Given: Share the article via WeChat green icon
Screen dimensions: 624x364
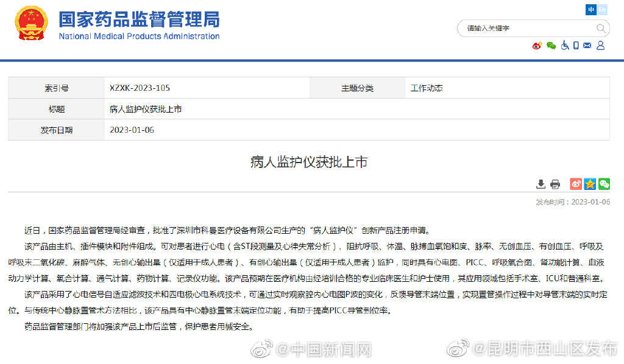Looking at the screenshot, I should click(604, 183).
